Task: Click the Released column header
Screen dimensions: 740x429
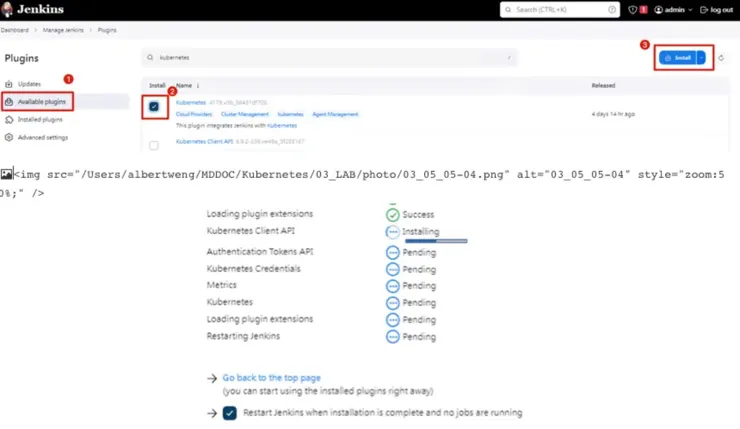Action: (603, 85)
